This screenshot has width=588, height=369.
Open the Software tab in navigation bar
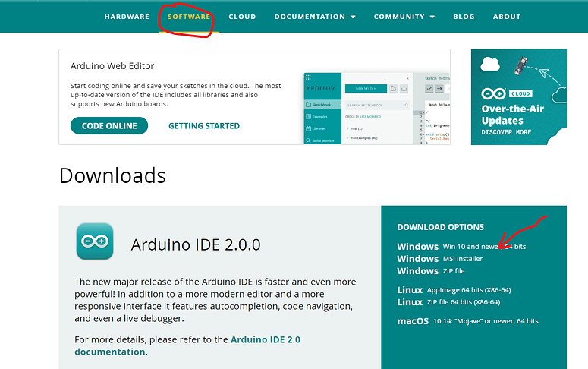[189, 17]
